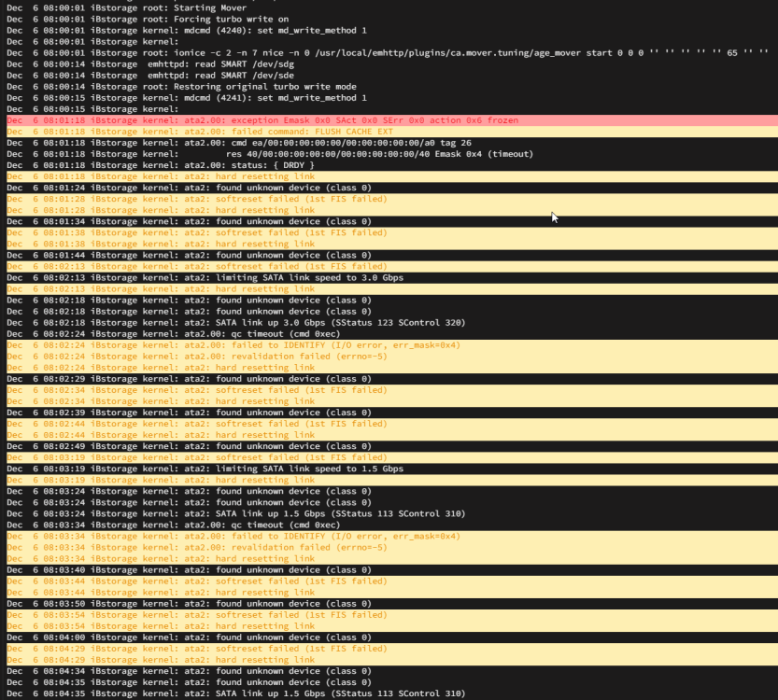Click the 08:03:54 "softreset failed" line
The height and width of the screenshot is (700, 778).
pos(392,615)
